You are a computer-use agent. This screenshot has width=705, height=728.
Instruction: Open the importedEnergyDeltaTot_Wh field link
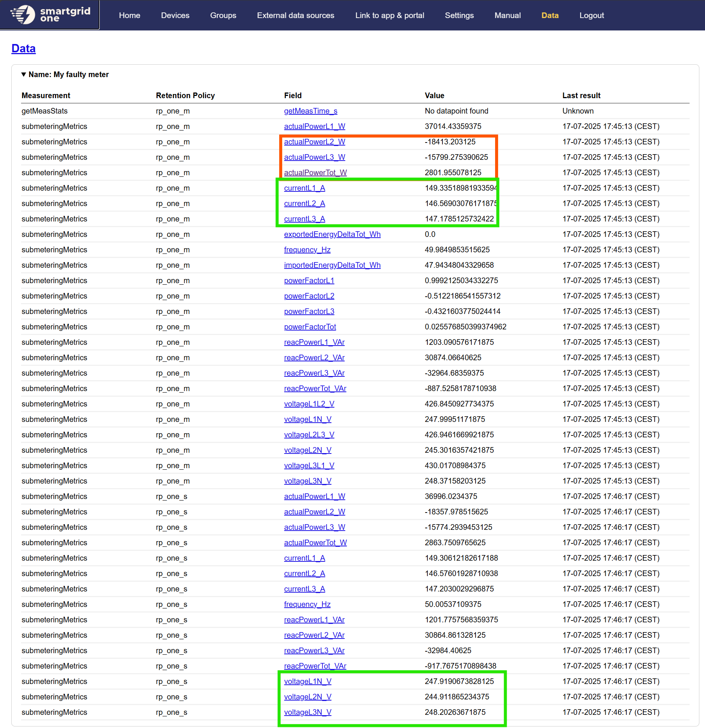pyautogui.click(x=332, y=265)
